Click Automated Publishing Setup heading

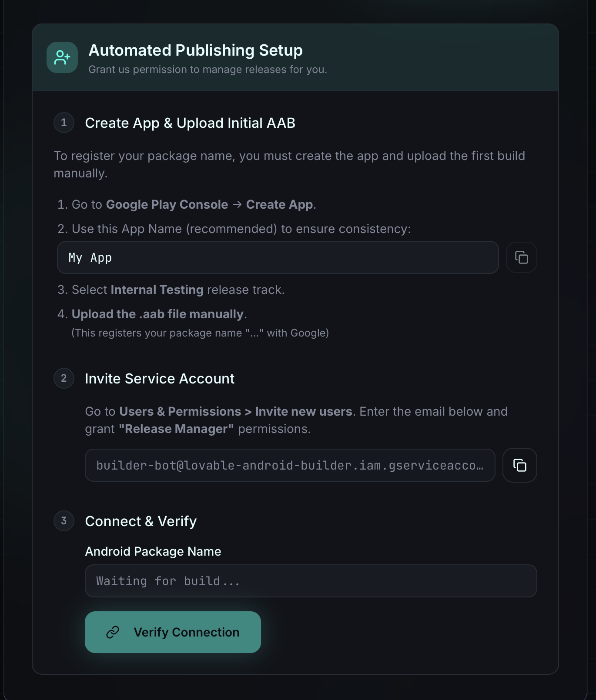pyautogui.click(x=195, y=50)
